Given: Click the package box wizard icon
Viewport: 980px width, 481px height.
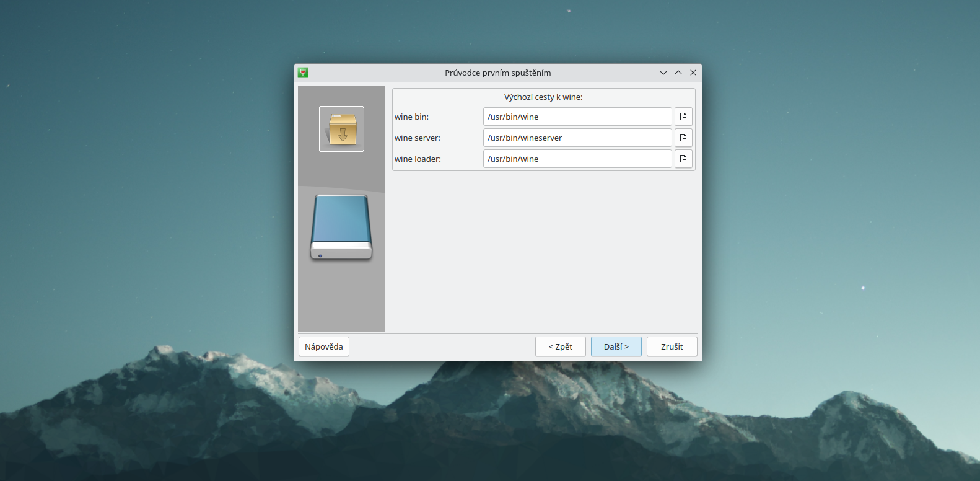Looking at the screenshot, I should click(x=341, y=129).
